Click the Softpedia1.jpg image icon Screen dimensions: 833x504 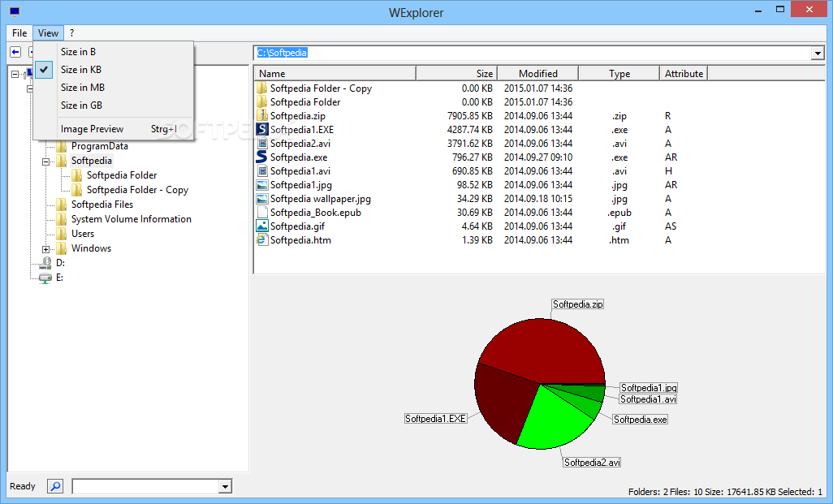(262, 185)
